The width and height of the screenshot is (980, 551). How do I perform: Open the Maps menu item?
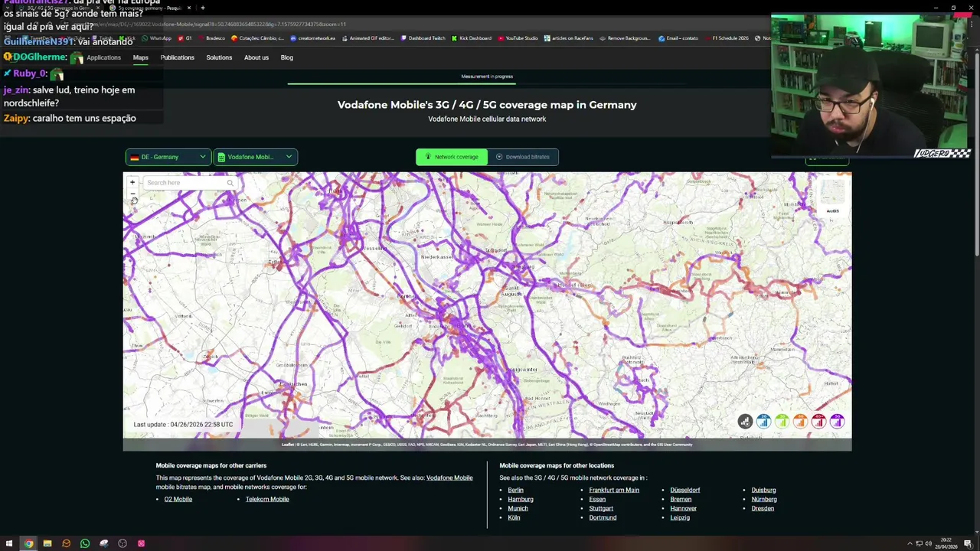(x=141, y=57)
